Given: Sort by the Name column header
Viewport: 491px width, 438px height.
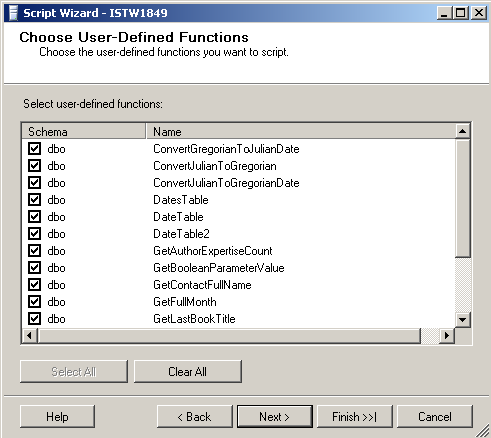Looking at the screenshot, I should pyautogui.click(x=300, y=131).
